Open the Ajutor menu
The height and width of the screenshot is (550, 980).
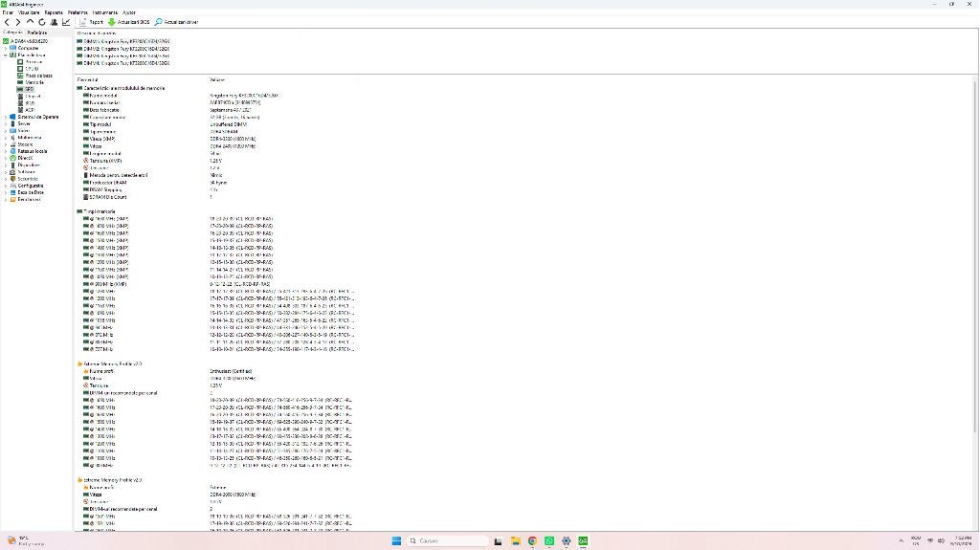(129, 12)
